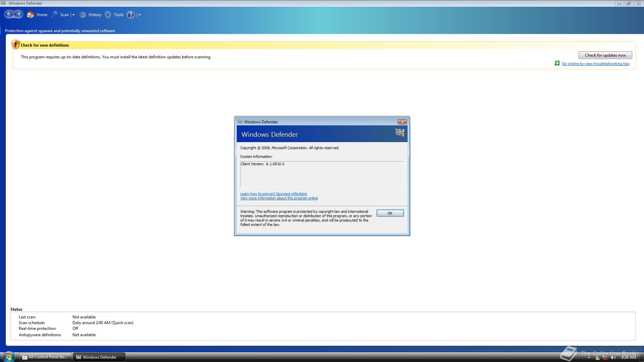The height and width of the screenshot is (362, 644).
Task: Click the network tray icon
Action: pyautogui.click(x=605, y=357)
